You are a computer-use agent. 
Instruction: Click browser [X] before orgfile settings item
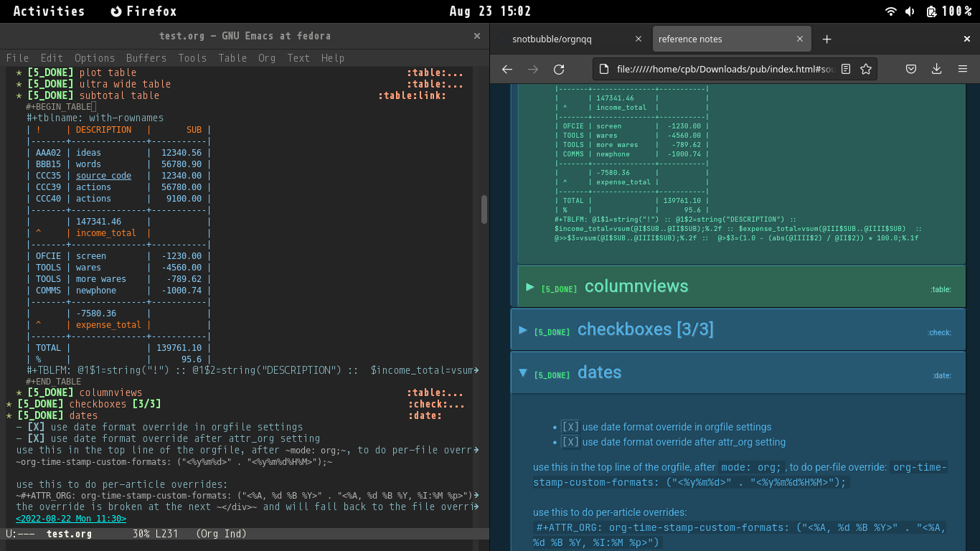(x=570, y=427)
